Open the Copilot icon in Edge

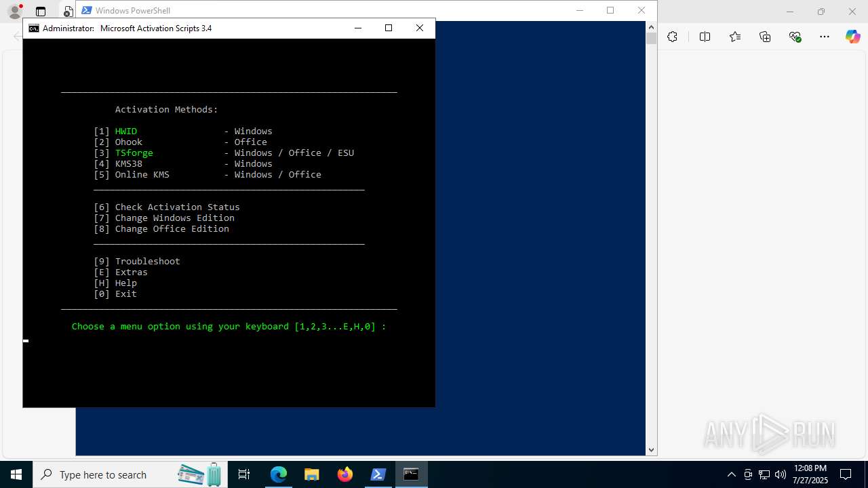pyautogui.click(x=852, y=37)
